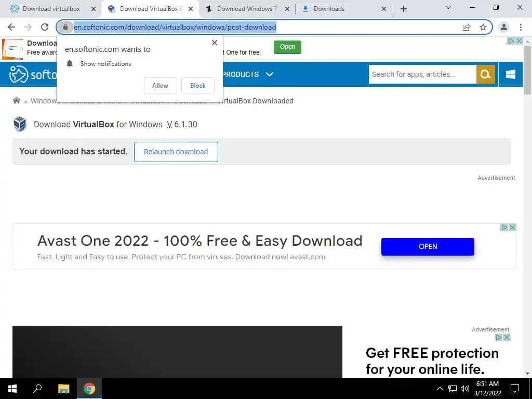Select the 'Download VirtualBox 6' tab
The width and height of the screenshot is (532, 399).
tap(151, 9)
